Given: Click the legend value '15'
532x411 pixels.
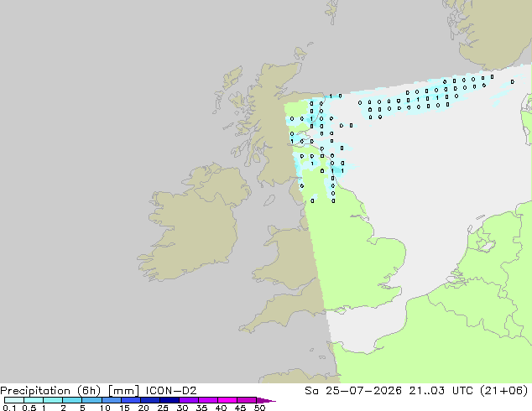Looking at the screenshot, I should (124, 408).
